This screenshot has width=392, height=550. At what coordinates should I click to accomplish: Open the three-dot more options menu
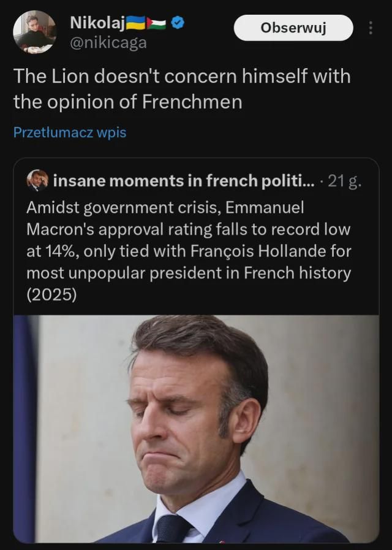click(x=370, y=28)
